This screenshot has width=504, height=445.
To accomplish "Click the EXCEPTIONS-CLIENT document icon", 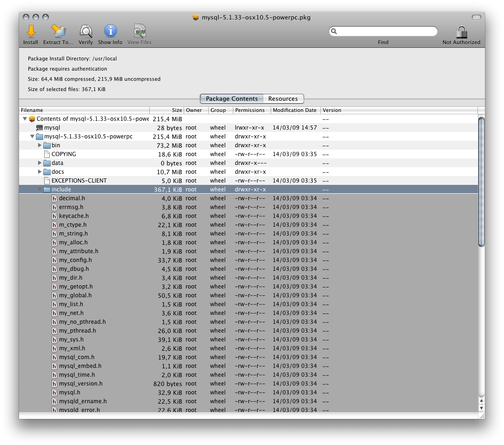I will (x=47, y=181).
